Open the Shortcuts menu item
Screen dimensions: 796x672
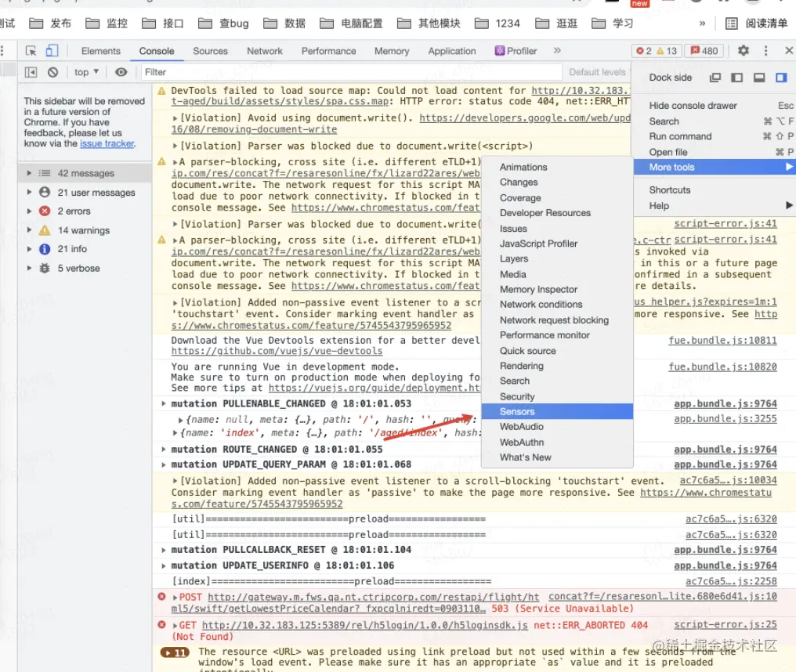(715, 190)
